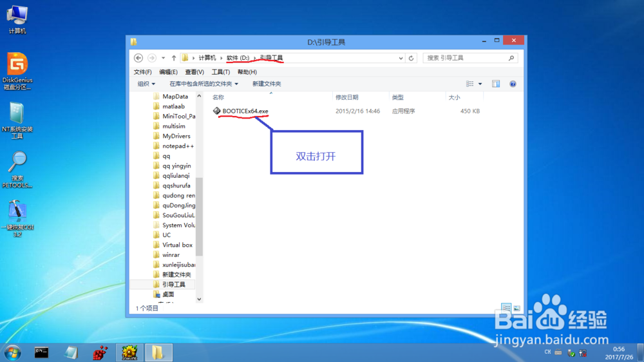Open the 编辑(E) menu
Viewport: 644px width, 362px height.
[168, 72]
